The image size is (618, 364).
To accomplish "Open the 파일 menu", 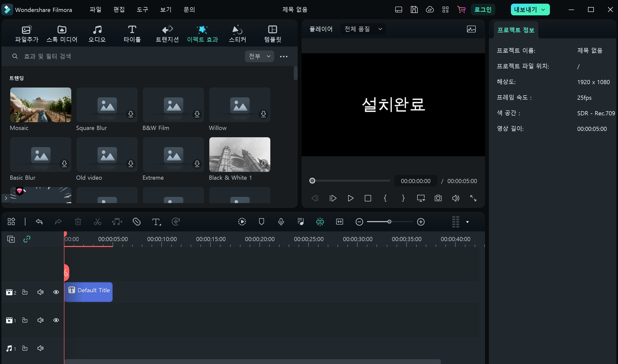I will click(95, 10).
